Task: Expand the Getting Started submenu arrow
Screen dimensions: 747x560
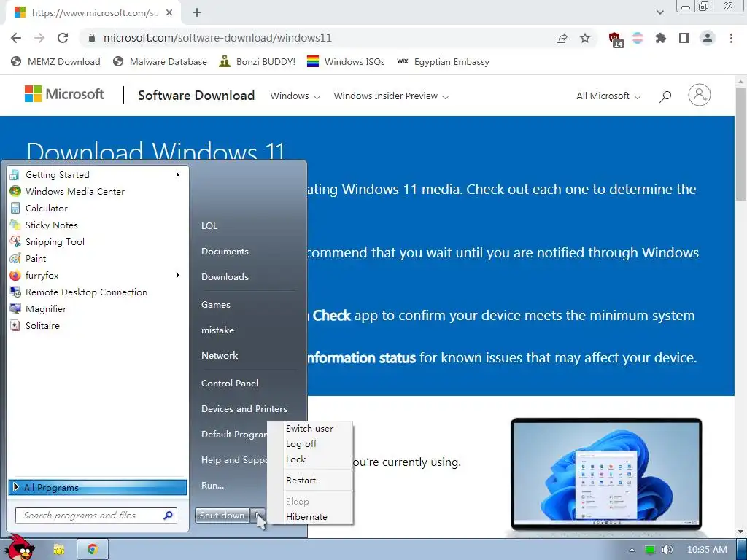Action: click(x=178, y=175)
